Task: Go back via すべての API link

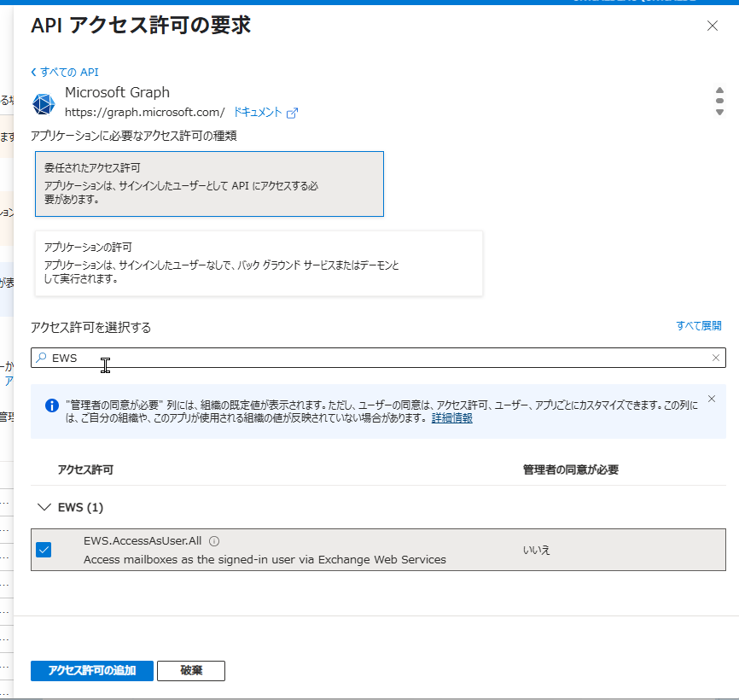Action: [65, 72]
